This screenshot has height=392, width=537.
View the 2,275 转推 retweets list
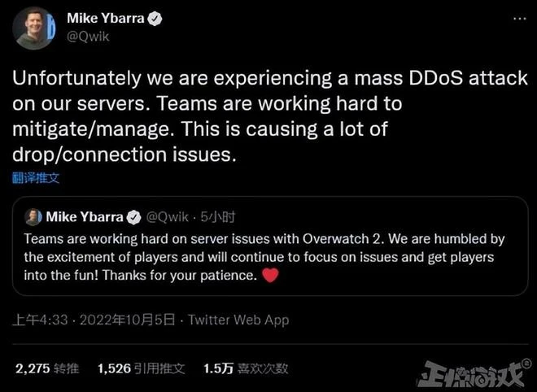[46, 368]
